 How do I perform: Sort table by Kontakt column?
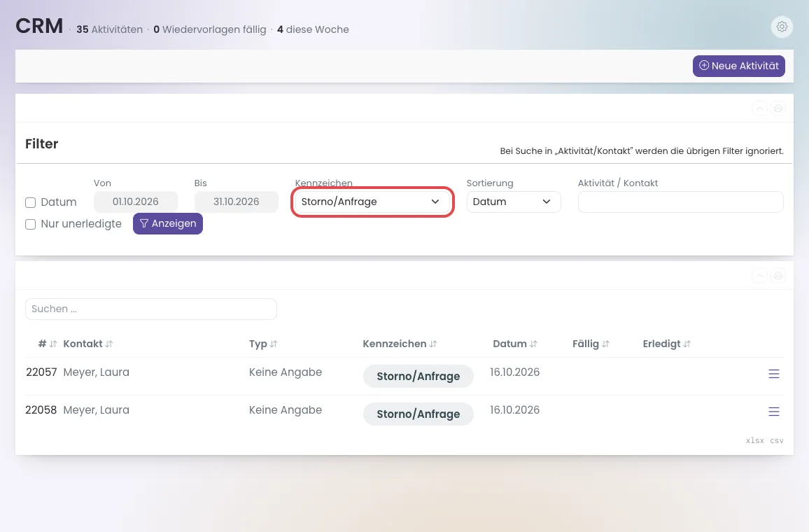point(88,344)
